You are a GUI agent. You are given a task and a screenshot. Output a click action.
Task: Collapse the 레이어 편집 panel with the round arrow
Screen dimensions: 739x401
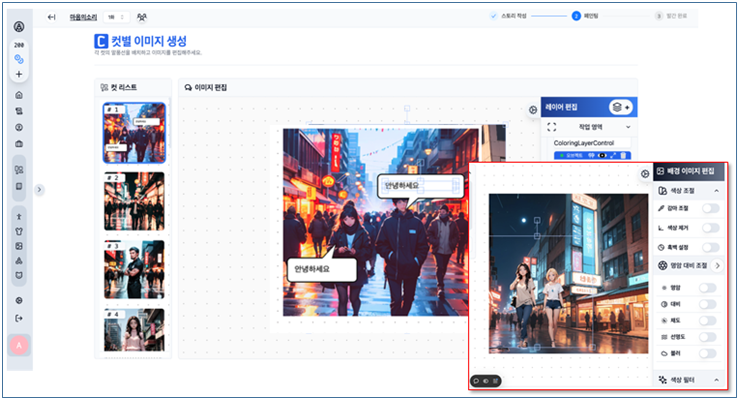533,110
